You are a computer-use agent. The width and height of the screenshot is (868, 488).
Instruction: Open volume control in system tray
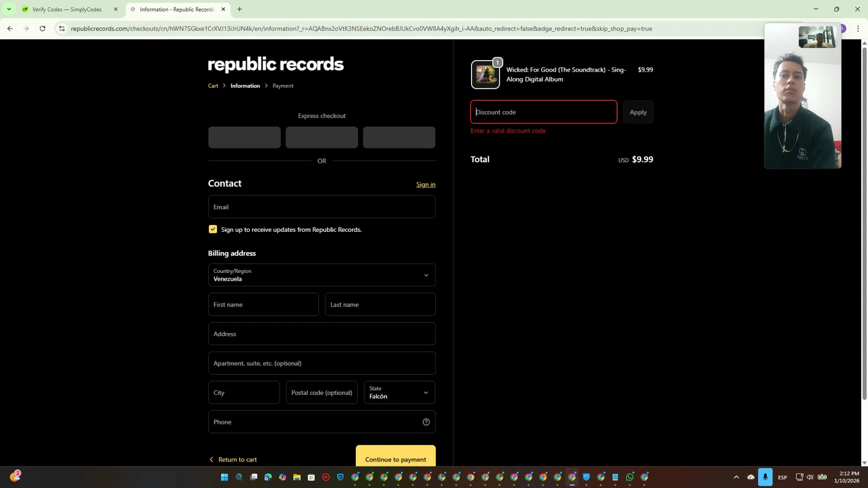[810, 477]
